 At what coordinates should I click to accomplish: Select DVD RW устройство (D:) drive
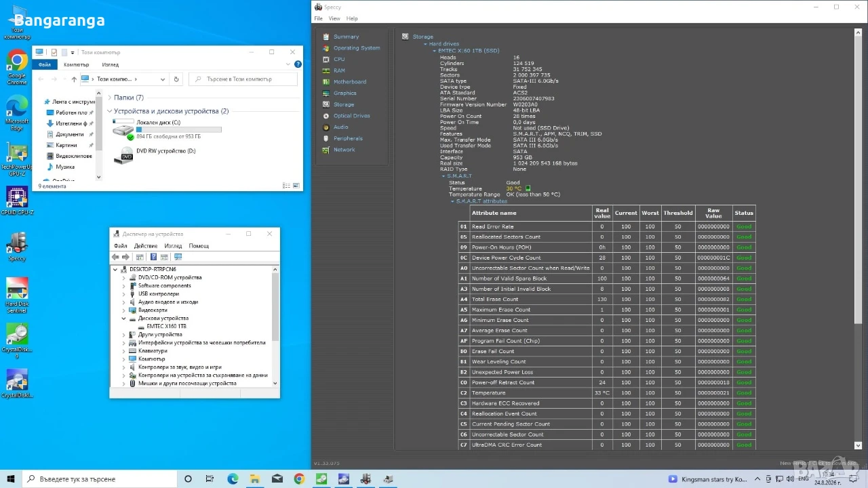click(x=155, y=155)
